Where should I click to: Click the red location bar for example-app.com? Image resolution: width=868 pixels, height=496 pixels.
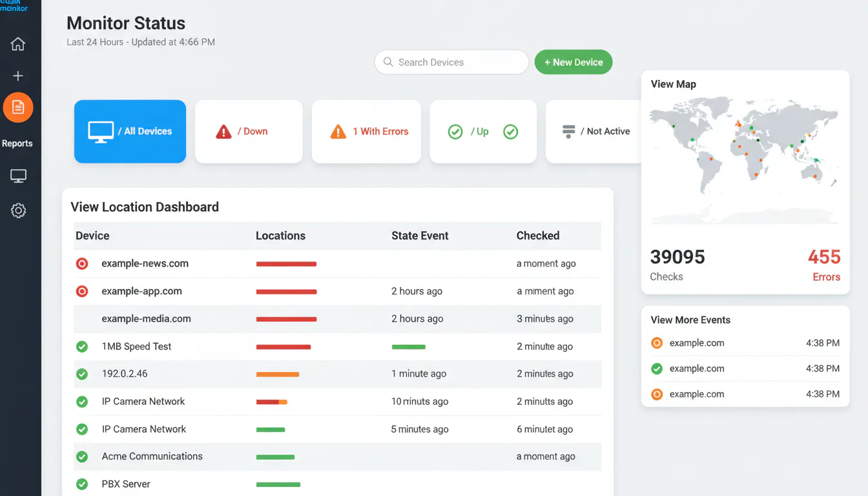(x=286, y=292)
